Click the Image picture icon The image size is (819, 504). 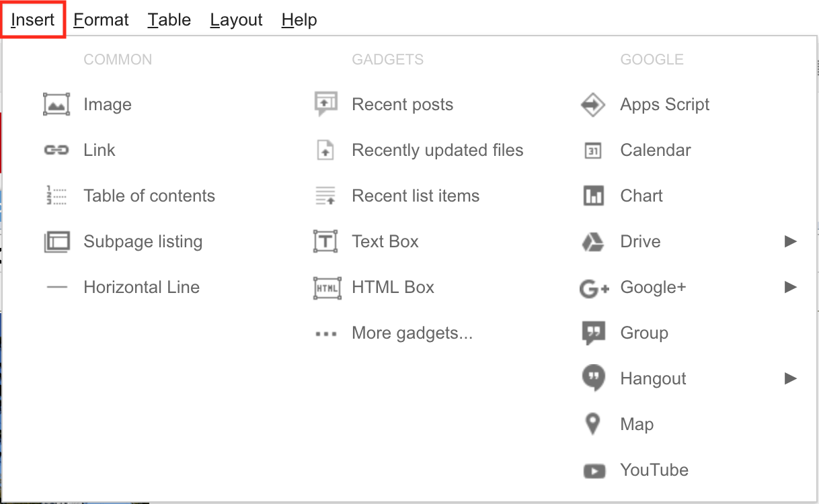[x=56, y=104]
